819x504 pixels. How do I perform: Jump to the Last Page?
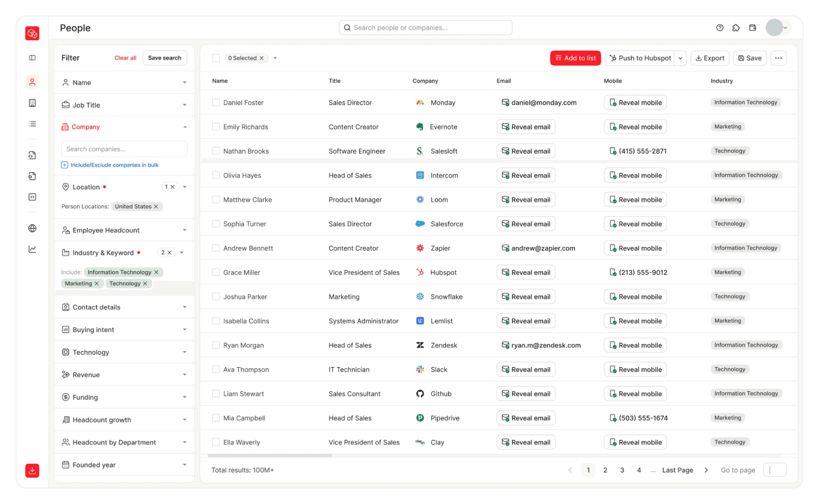click(677, 470)
